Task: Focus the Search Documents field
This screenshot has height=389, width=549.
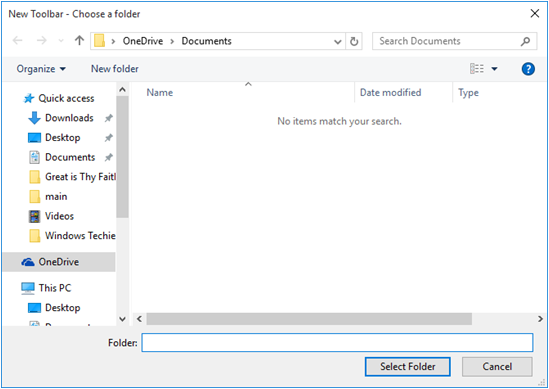Action: click(x=454, y=41)
